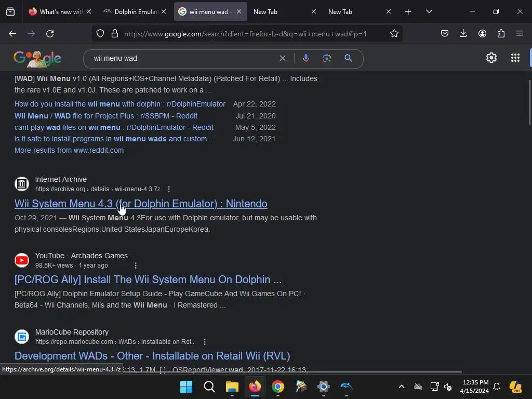532x399 pixels.
Task: Open File Explorer from taskbar
Action: 232,387
